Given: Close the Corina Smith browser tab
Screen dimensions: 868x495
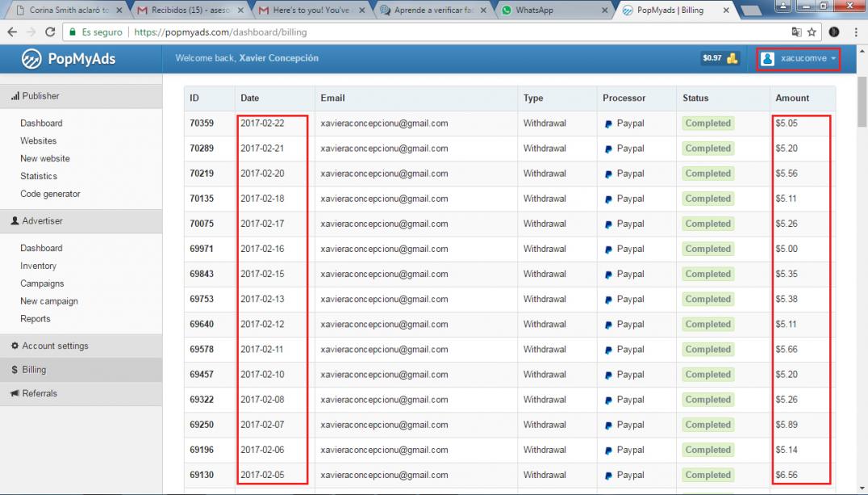Looking at the screenshot, I should point(119,11).
